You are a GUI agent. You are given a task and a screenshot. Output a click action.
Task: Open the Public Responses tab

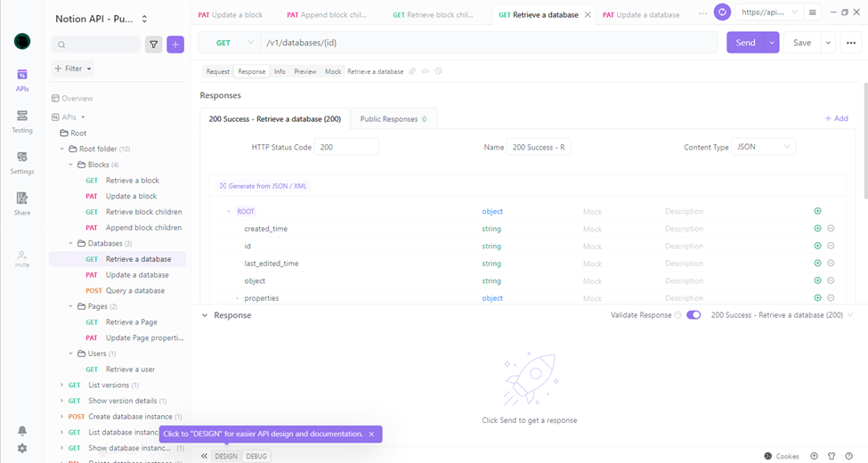pyautogui.click(x=393, y=118)
